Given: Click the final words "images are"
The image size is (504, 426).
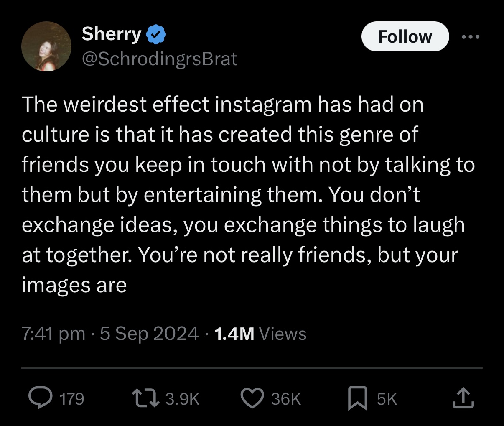Looking at the screenshot, I should (x=74, y=286).
